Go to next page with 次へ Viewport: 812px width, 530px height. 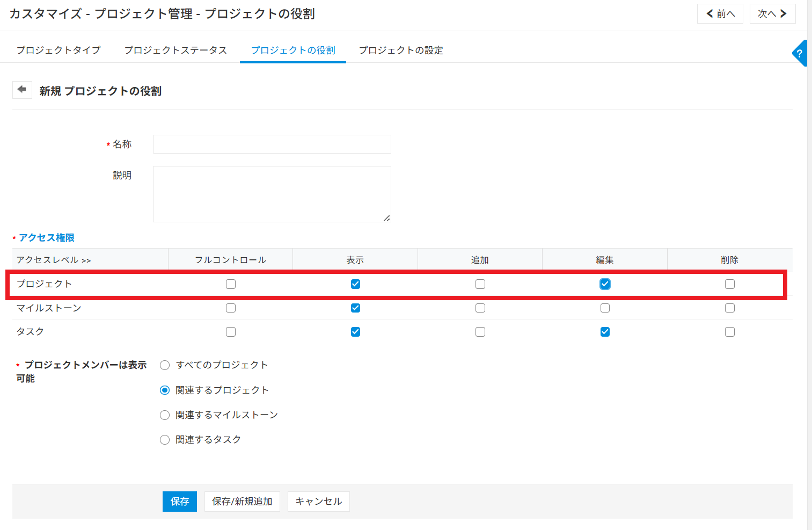point(772,14)
